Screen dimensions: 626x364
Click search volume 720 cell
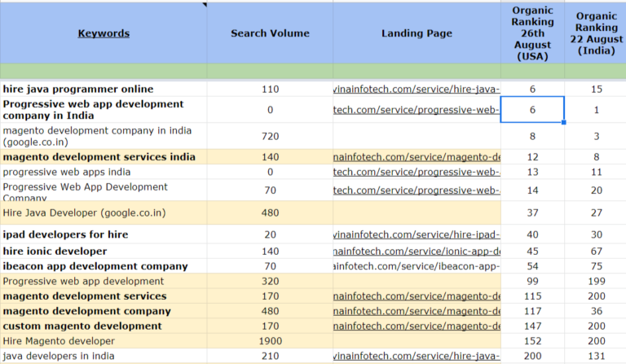coord(270,136)
